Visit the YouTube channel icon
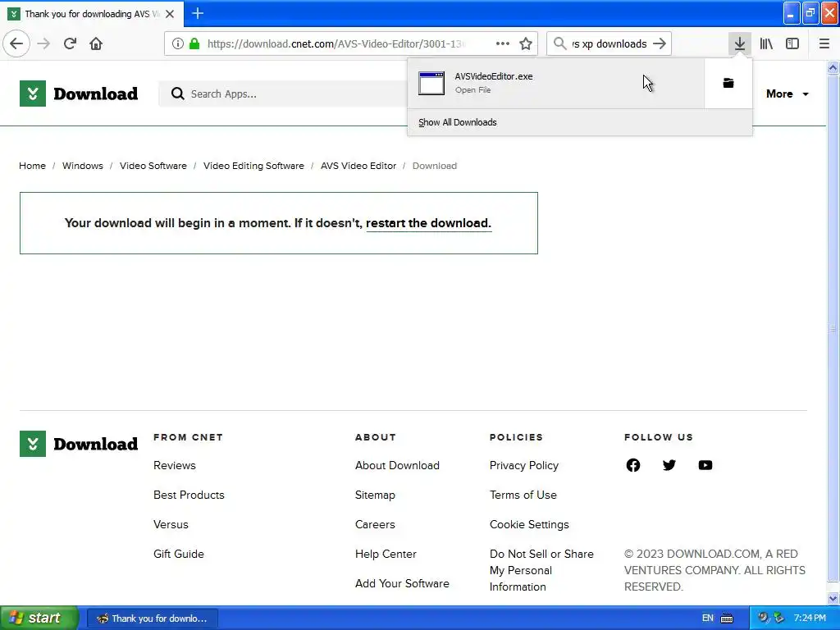 705,465
